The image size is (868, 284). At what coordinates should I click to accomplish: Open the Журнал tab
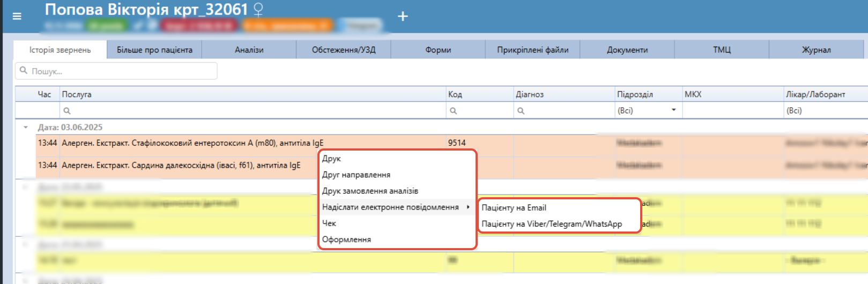(816, 50)
